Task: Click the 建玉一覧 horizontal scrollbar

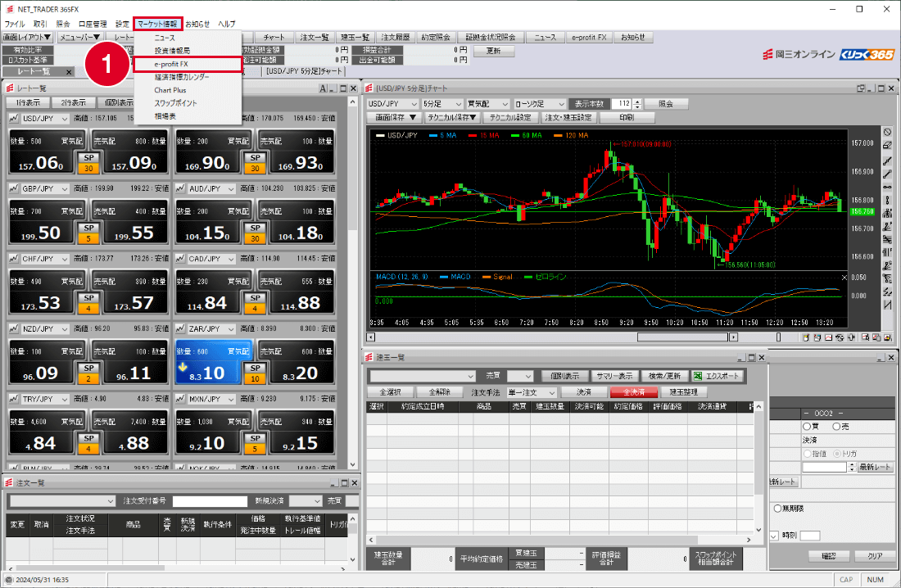Action: coord(560,541)
